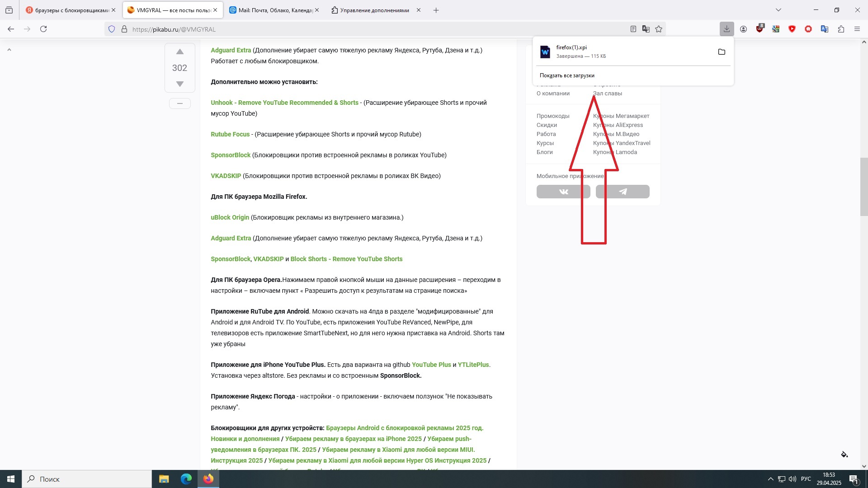Click the page vertical scrollbar thumb
Screen dimensions: 868x488
[x=863, y=186]
